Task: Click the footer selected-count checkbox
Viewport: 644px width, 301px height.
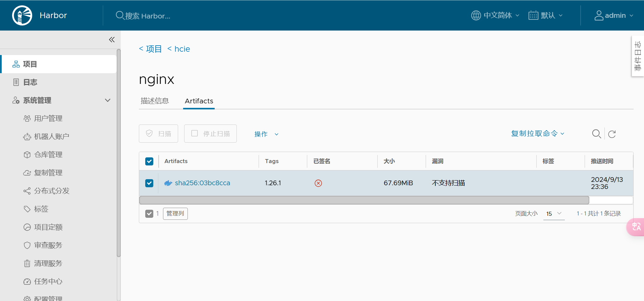Action: [x=149, y=214]
